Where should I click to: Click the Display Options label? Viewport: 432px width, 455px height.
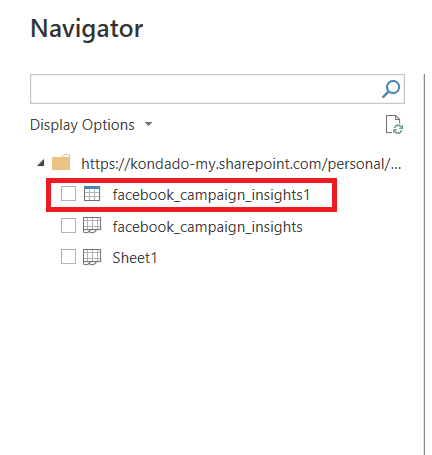82,125
